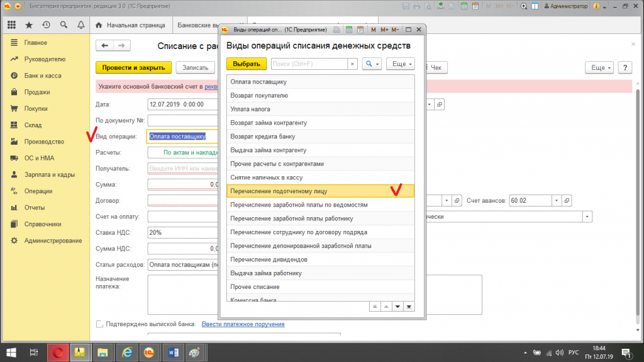Click Opera icon in Windows taskbar
Image resolution: width=644 pixels, height=362 pixels.
(58, 352)
